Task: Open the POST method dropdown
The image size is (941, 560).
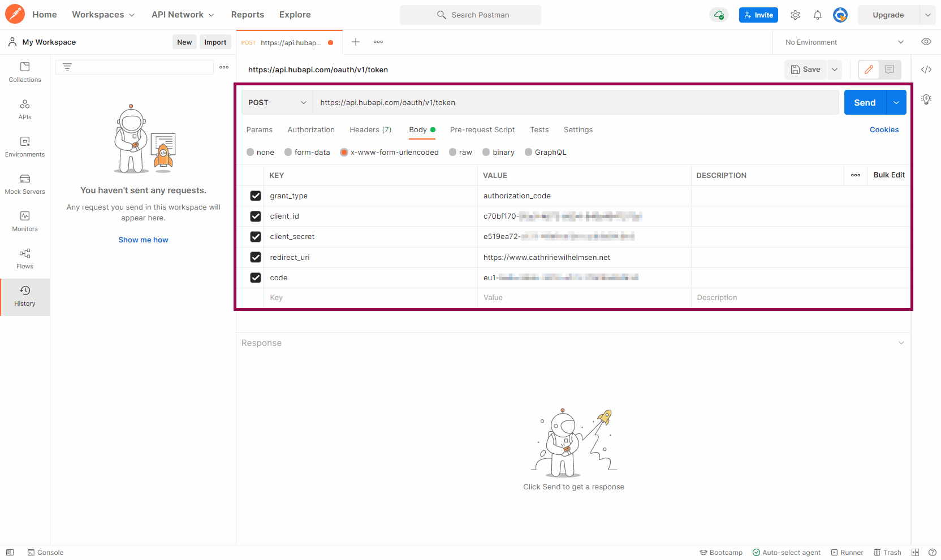Action: coord(277,103)
